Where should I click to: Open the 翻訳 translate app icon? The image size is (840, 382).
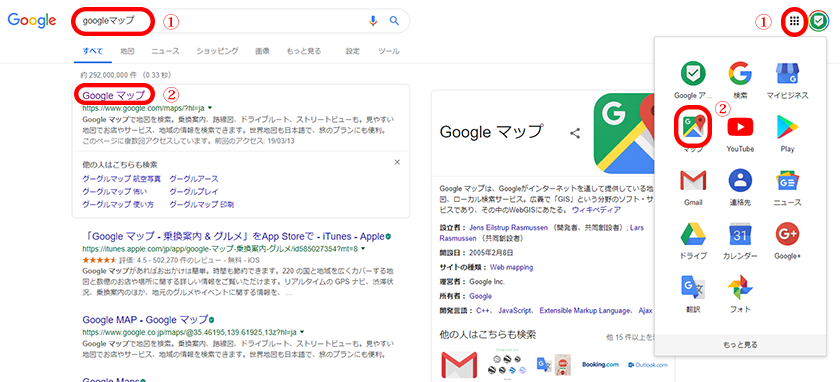(693, 288)
